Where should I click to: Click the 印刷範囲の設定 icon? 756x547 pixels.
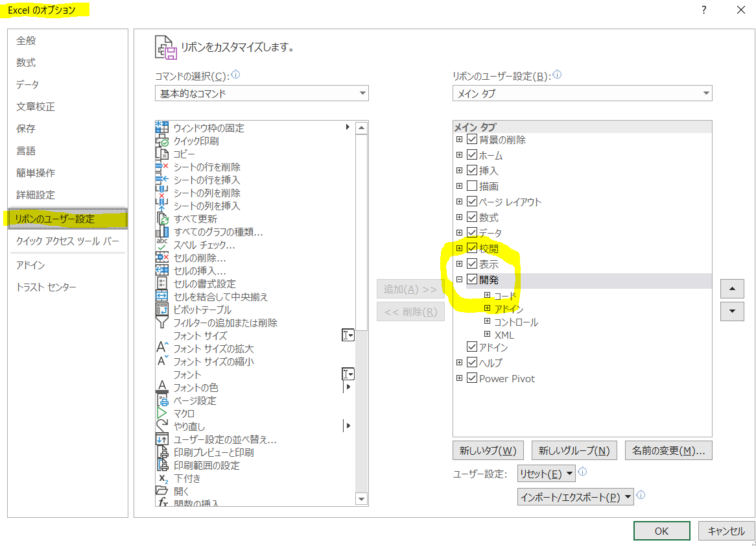tap(162, 465)
